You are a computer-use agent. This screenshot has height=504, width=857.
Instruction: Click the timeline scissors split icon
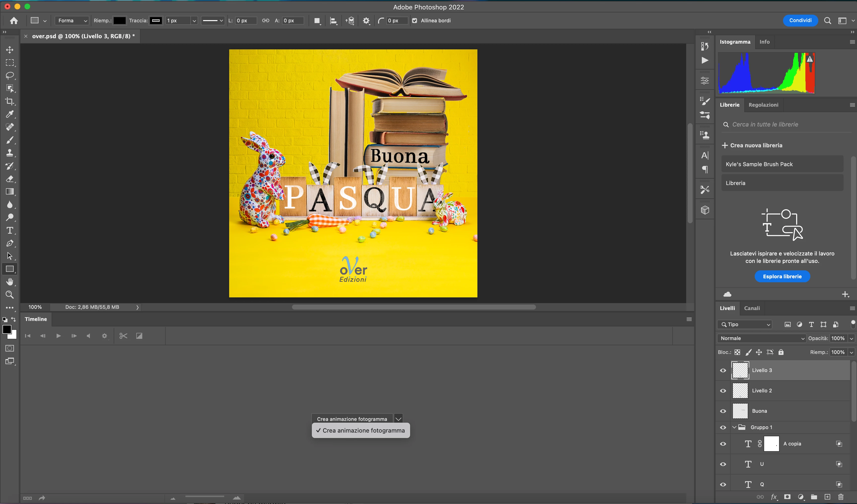123,336
